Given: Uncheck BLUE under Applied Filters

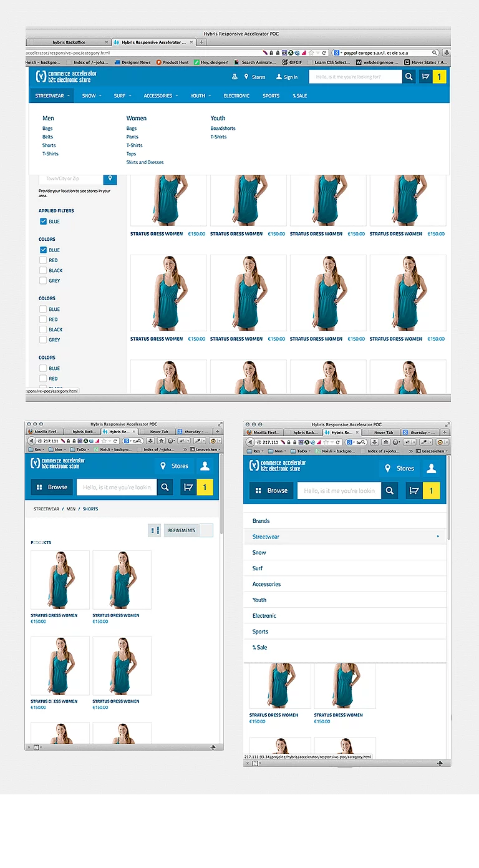Looking at the screenshot, I should [43, 222].
